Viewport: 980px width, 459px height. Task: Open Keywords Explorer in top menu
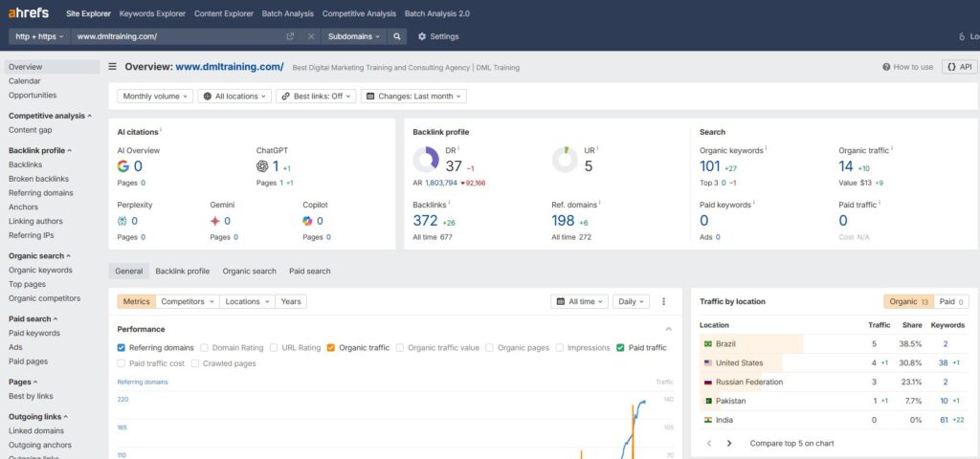point(152,13)
